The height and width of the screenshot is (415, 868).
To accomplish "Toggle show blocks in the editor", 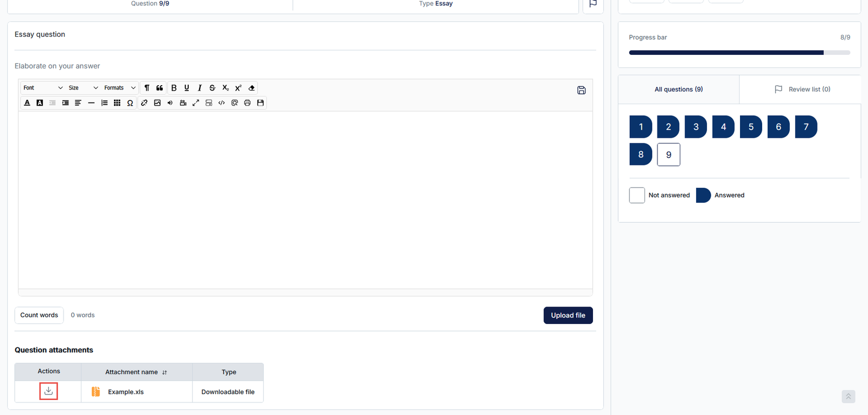I will (209, 103).
